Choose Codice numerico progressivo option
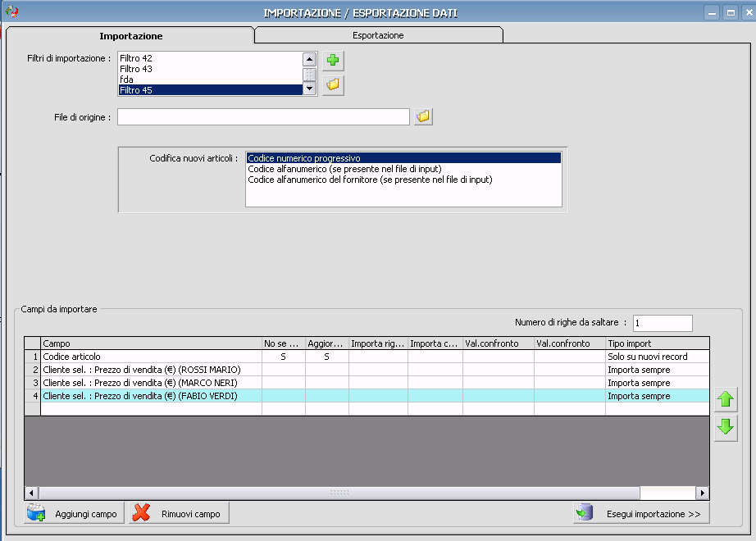 [x=403, y=158]
